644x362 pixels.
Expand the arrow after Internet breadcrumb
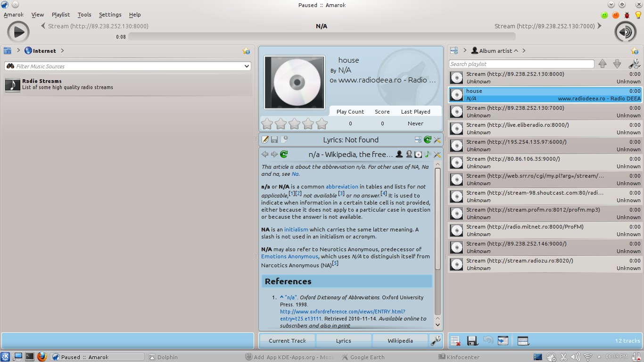(x=62, y=50)
